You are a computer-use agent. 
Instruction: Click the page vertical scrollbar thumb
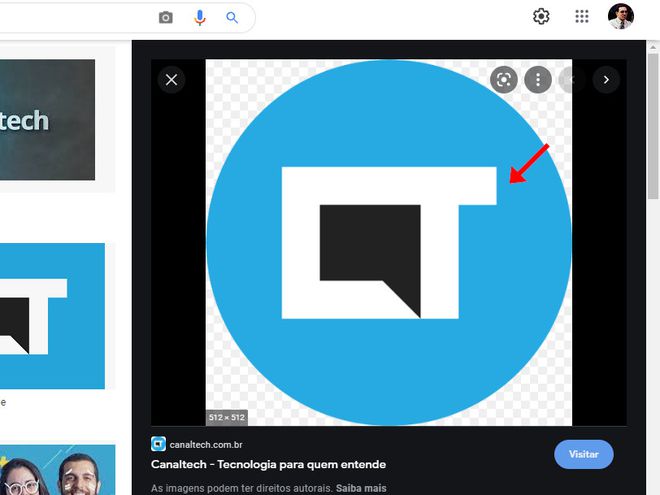pos(653,126)
